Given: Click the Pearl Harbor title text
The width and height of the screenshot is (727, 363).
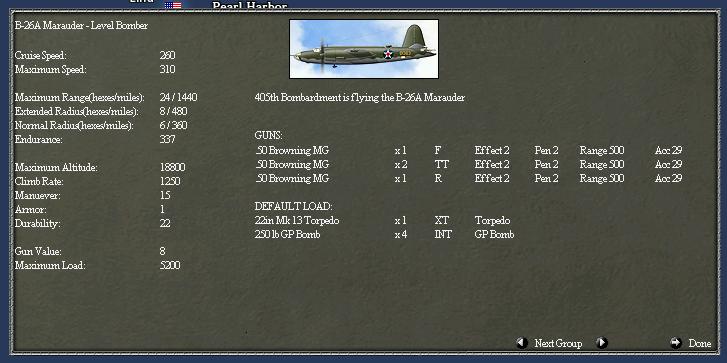Looking at the screenshot, I should (250, 6).
